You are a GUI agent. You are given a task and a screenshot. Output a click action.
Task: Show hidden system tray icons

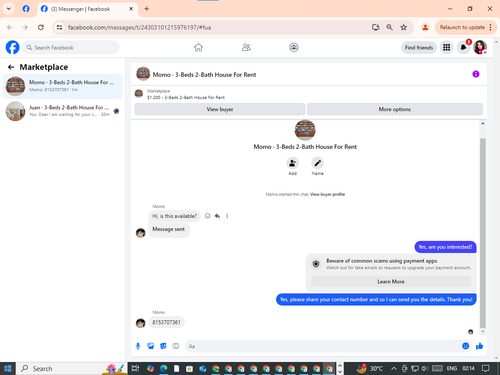tap(394, 368)
